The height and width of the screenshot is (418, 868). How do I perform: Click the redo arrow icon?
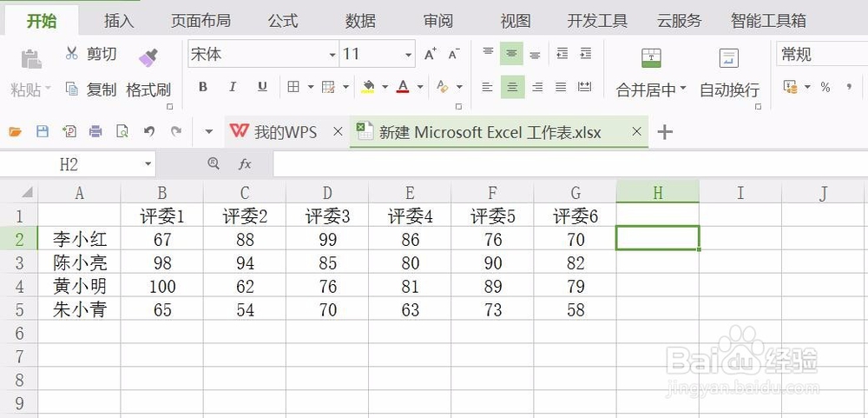coord(176,131)
